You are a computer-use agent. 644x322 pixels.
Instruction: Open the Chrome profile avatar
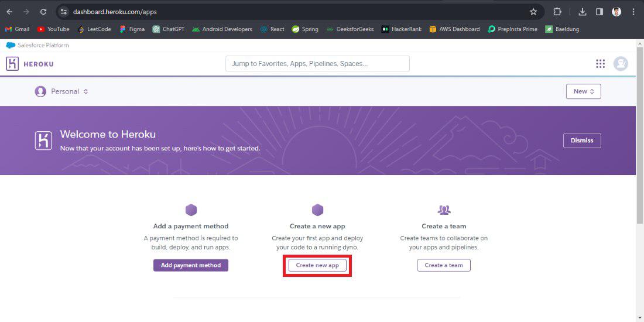tap(616, 12)
